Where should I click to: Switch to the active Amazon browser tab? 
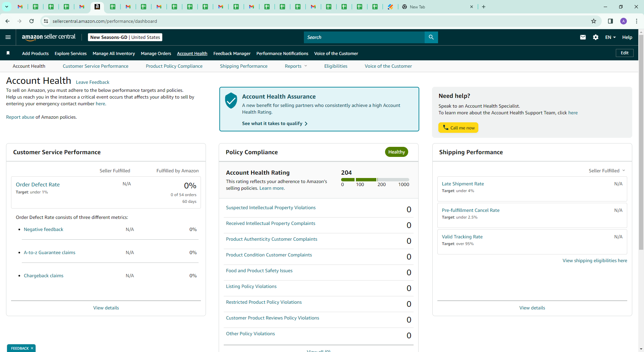click(x=97, y=7)
